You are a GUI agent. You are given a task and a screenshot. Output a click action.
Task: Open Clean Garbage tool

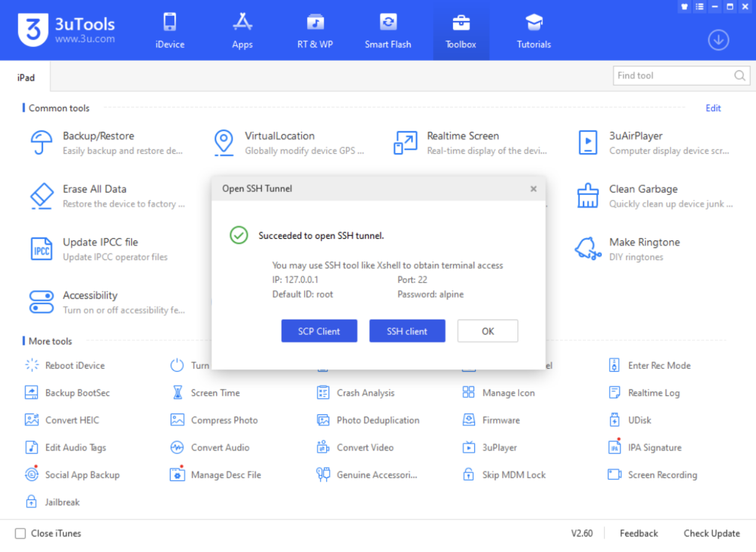tap(654, 196)
